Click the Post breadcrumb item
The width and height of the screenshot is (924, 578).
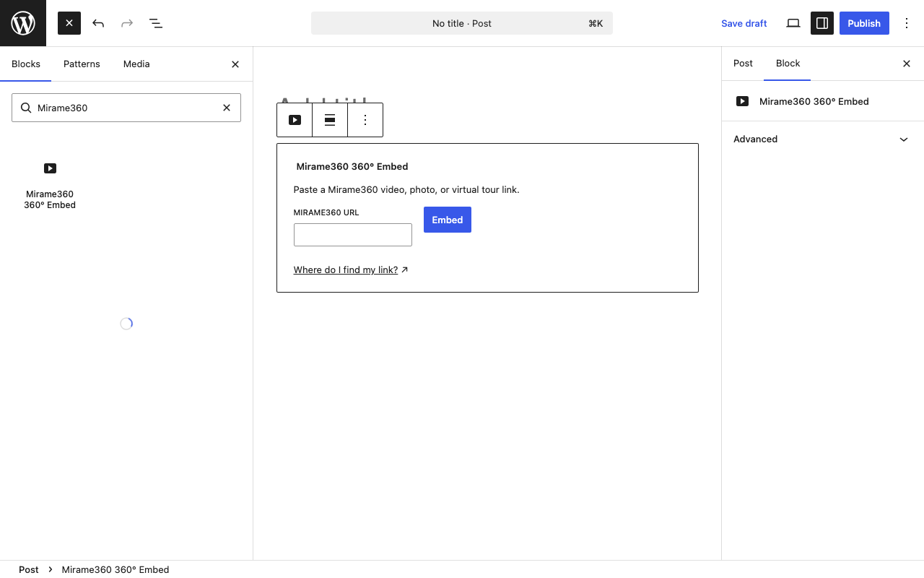pos(29,569)
